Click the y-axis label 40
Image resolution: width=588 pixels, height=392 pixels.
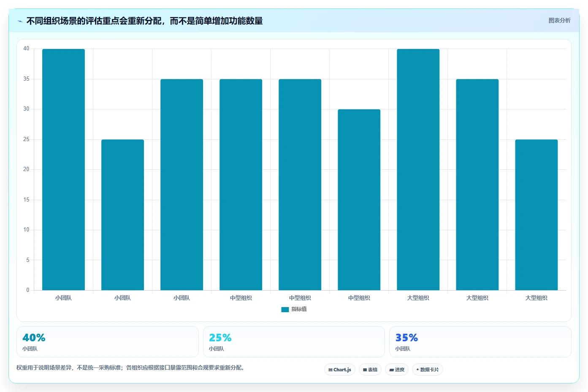[26, 49]
